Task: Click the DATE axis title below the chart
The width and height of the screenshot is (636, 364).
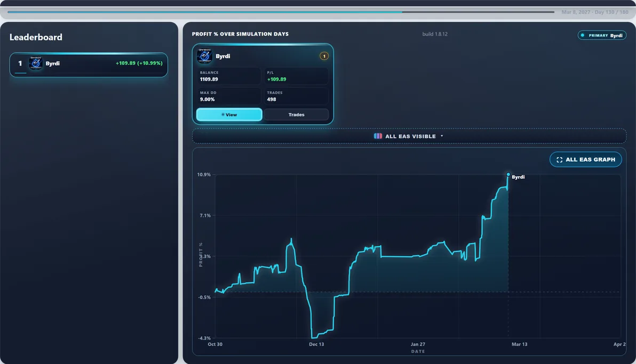Action: [418, 351]
